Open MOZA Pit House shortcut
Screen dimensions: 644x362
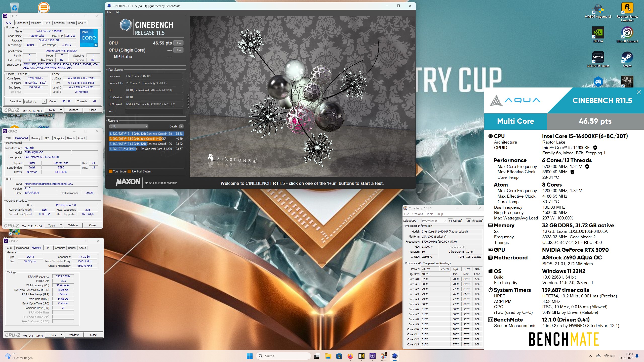(x=598, y=59)
